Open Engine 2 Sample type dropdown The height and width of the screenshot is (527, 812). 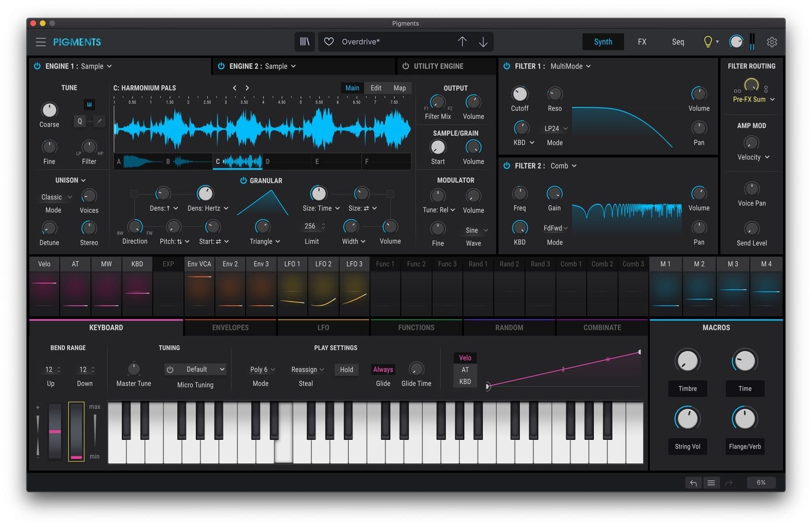pos(281,66)
